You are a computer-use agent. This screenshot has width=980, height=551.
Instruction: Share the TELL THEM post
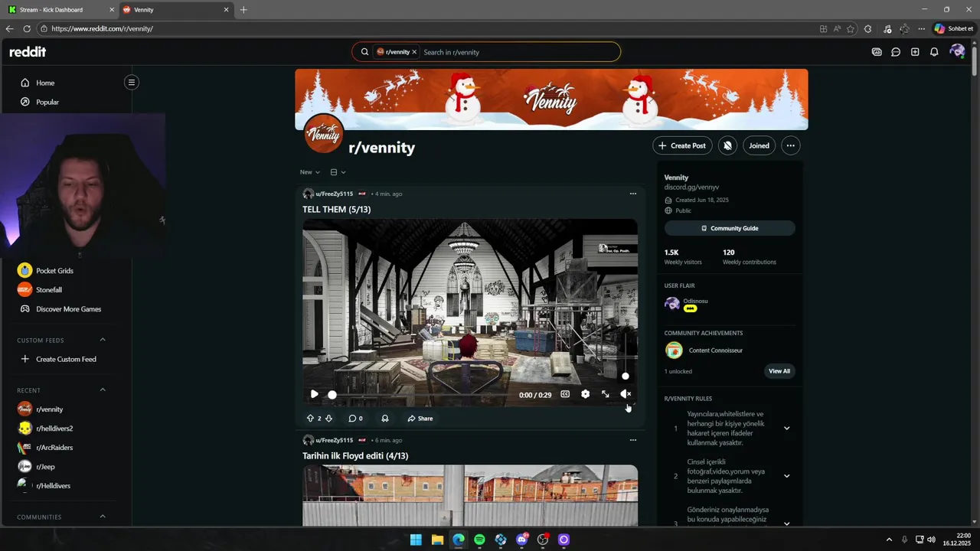[420, 419]
